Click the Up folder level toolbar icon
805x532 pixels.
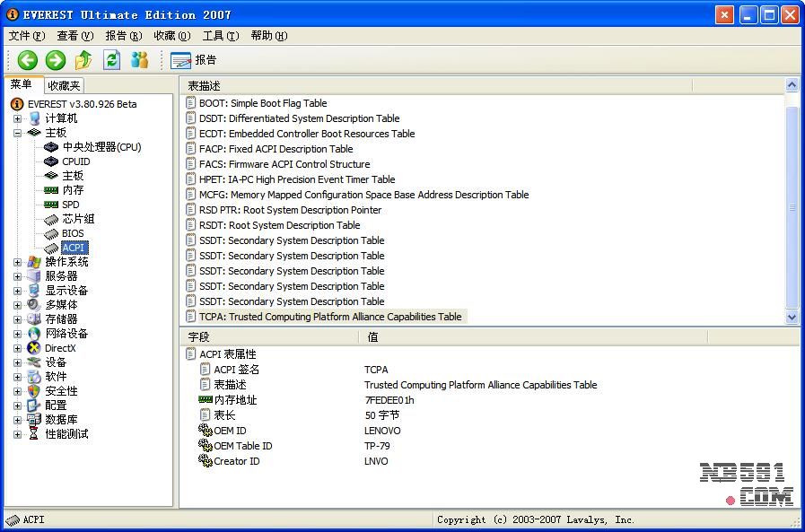point(83,60)
